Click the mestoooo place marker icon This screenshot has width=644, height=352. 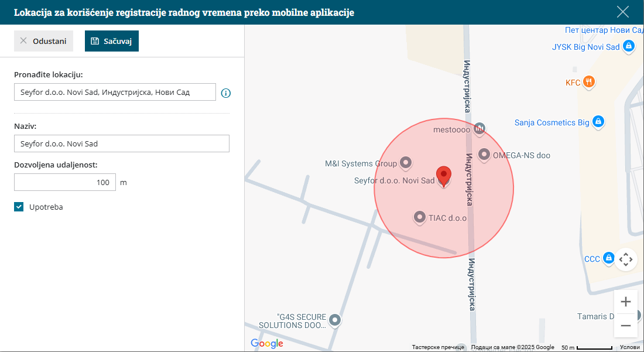(x=479, y=129)
